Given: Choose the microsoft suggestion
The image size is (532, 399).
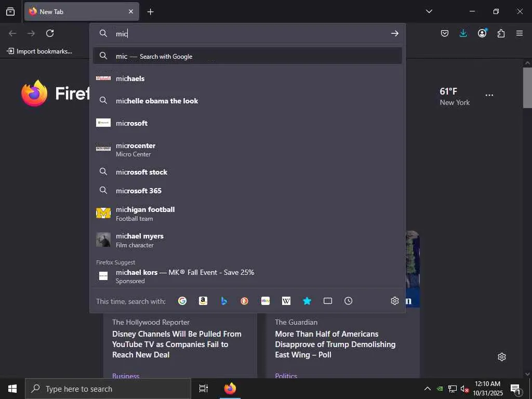Looking at the screenshot, I should click(x=247, y=123).
